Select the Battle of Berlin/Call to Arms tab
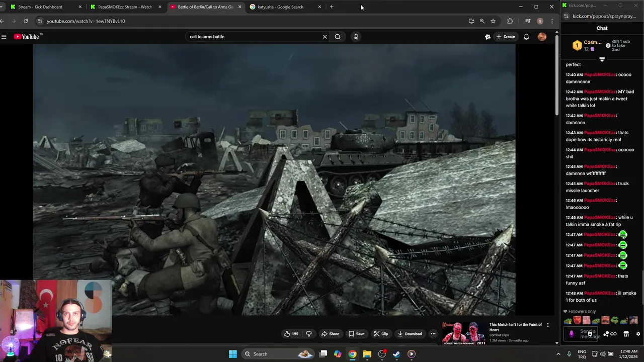Image resolution: width=644 pixels, height=362 pixels. pyautogui.click(x=205, y=7)
